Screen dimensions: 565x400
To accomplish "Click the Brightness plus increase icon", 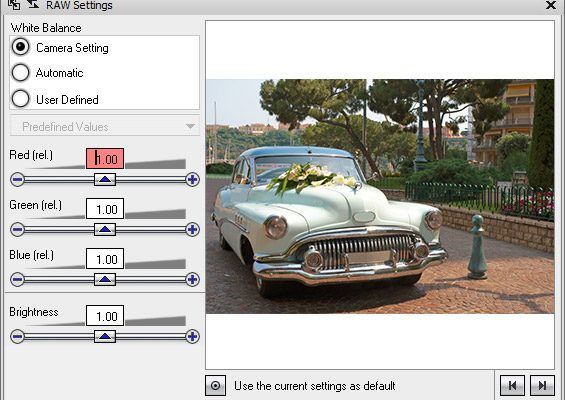I will coord(192,336).
